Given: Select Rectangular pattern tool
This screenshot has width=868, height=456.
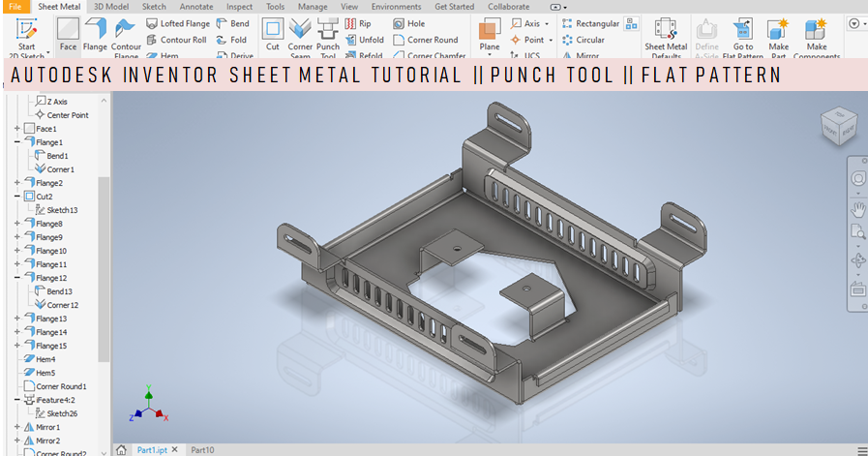Looking at the screenshot, I should tap(590, 23).
